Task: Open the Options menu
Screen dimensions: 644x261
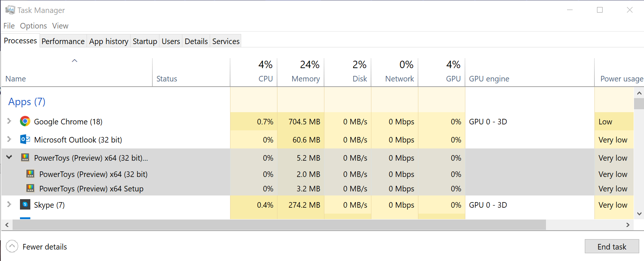Action: 33,26
